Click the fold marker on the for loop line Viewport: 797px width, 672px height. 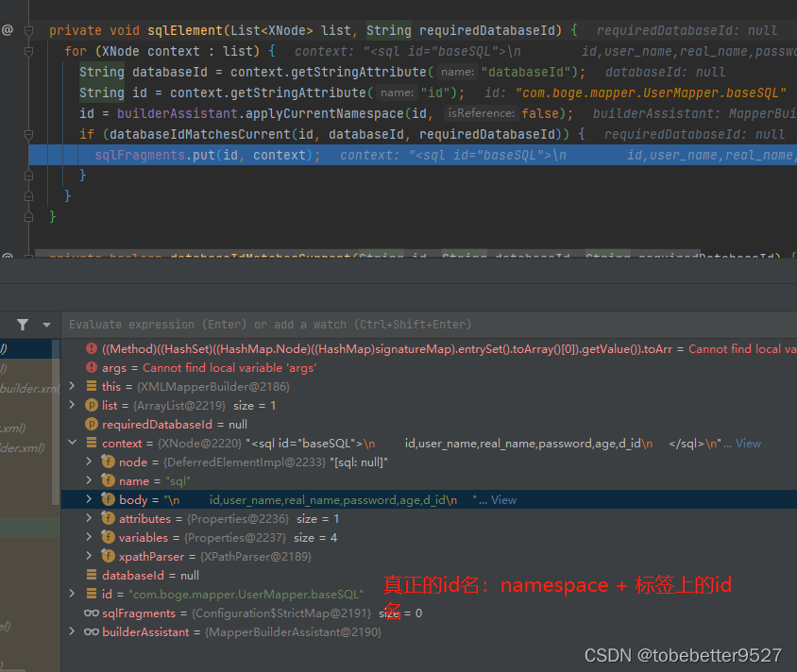click(29, 51)
